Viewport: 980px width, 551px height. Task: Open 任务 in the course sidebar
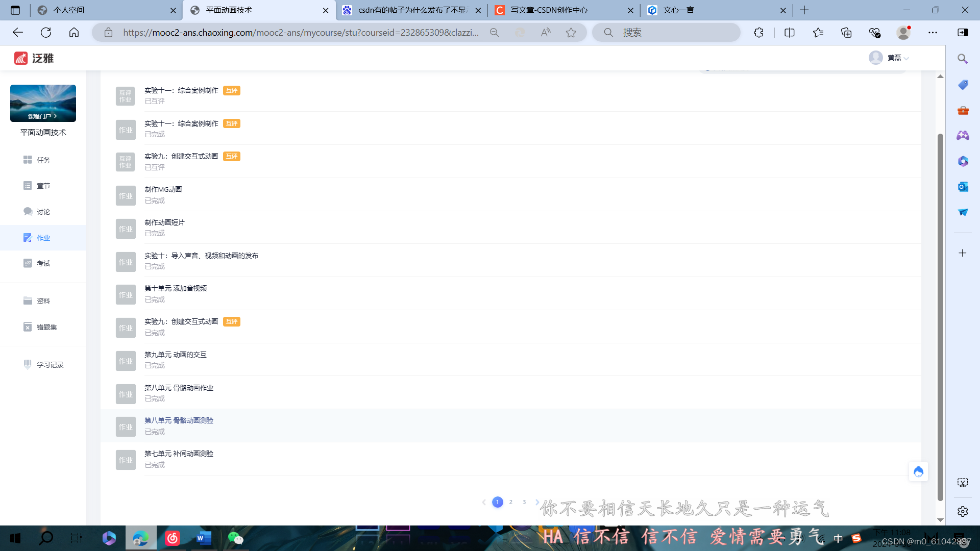43,160
